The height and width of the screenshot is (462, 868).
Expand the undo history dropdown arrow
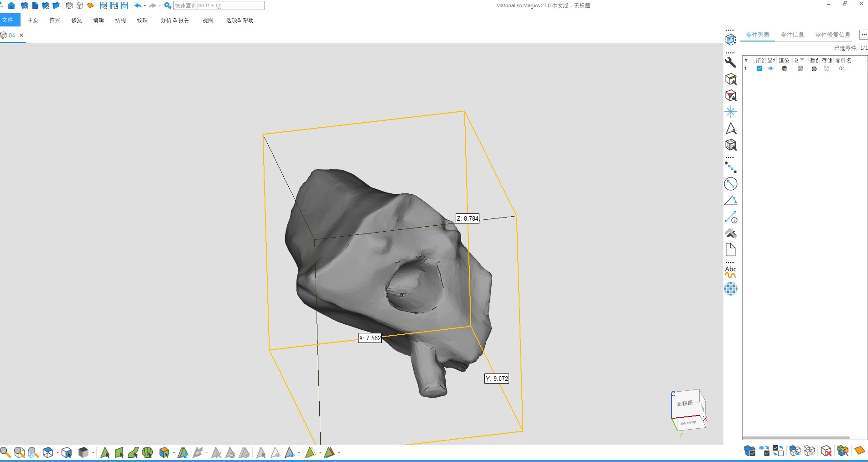tap(145, 5)
